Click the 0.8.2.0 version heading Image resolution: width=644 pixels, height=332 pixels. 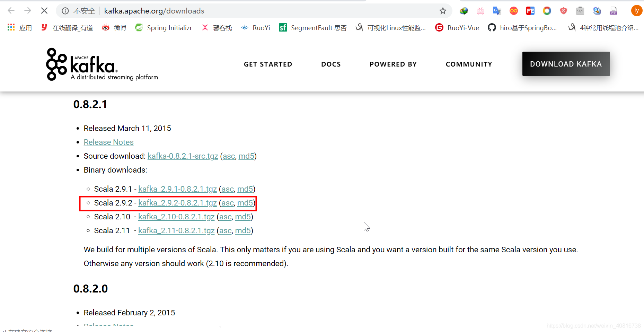(90, 289)
